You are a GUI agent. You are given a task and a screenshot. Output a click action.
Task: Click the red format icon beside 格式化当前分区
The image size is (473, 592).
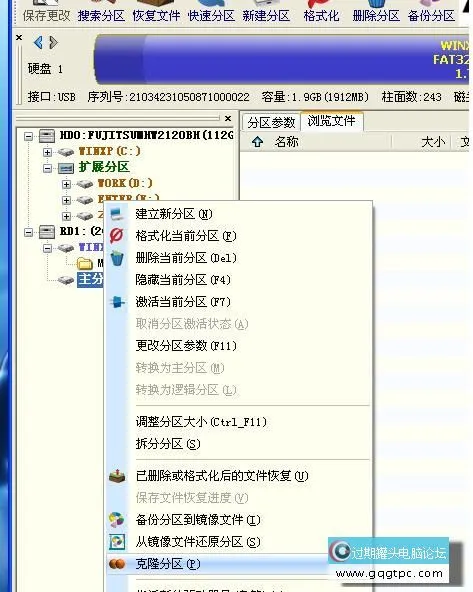pyautogui.click(x=117, y=236)
